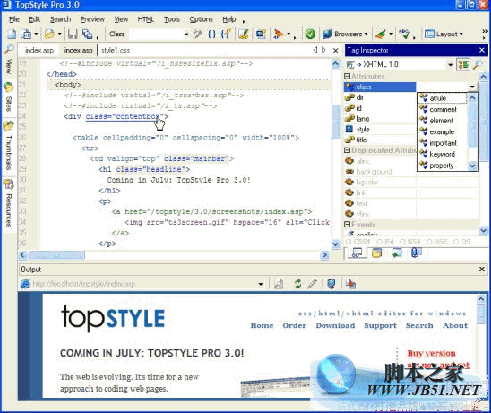Select the IE4 radio option

tap(385, 241)
